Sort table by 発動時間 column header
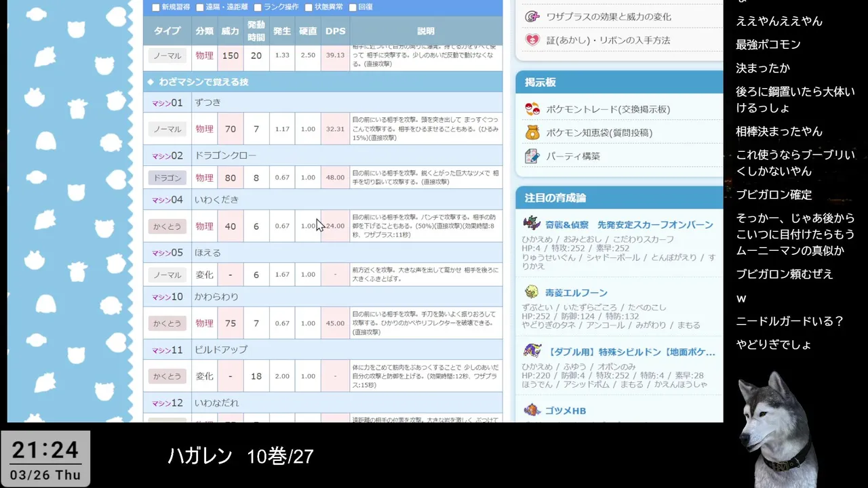The height and width of the screenshot is (488, 868). pos(256,31)
